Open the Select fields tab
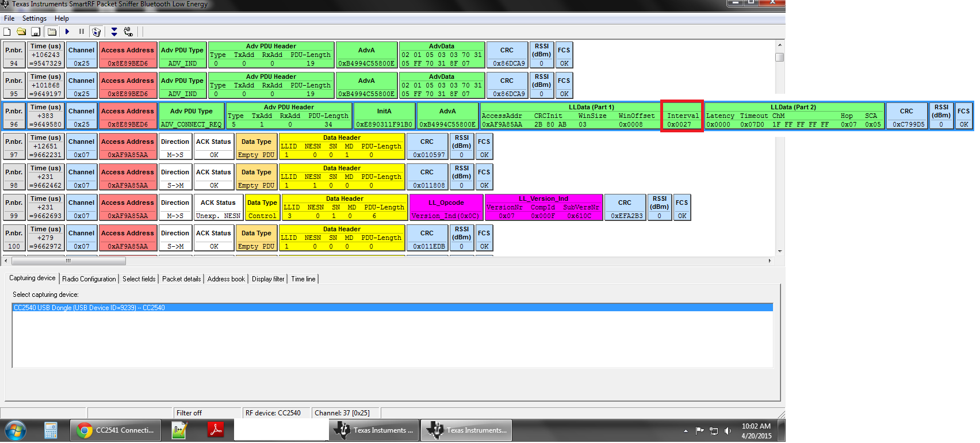Image resolution: width=980 pixels, height=443 pixels. pyautogui.click(x=139, y=279)
